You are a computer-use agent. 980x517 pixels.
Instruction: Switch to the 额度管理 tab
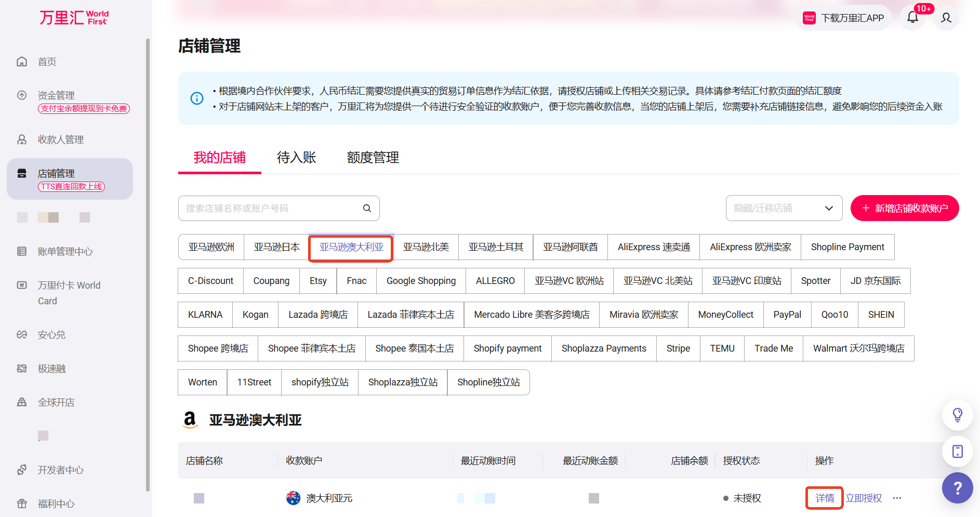pyautogui.click(x=373, y=158)
